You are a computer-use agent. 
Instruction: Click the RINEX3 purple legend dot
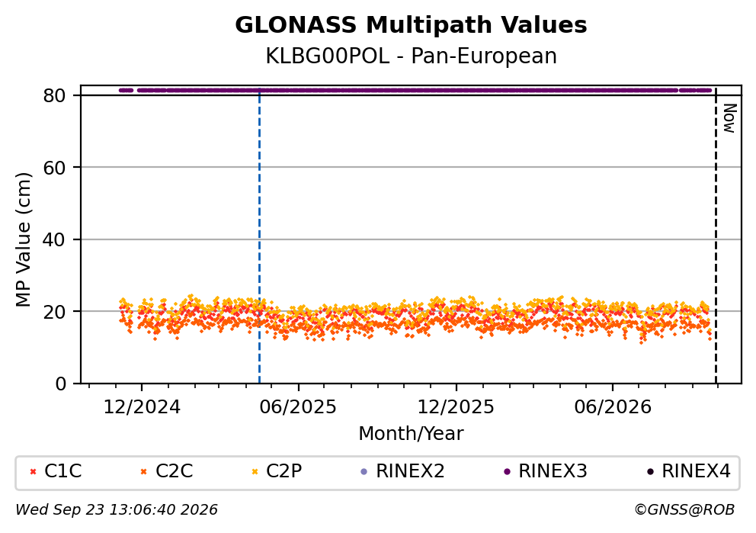click(x=507, y=472)
